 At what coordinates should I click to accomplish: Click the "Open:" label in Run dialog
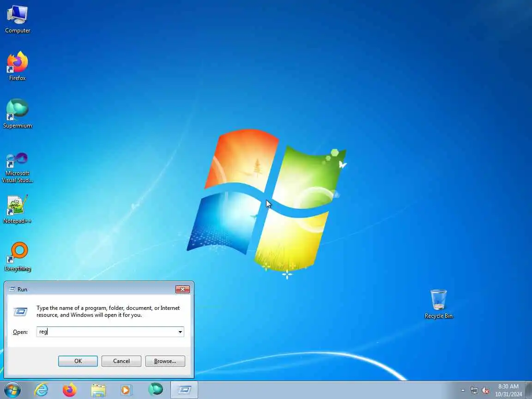20,332
